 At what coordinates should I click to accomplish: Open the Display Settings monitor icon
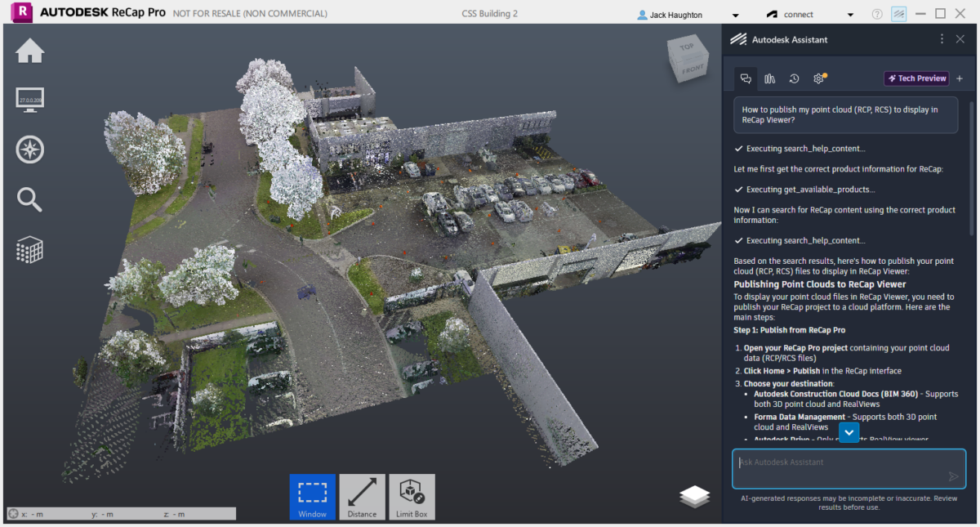click(x=30, y=100)
